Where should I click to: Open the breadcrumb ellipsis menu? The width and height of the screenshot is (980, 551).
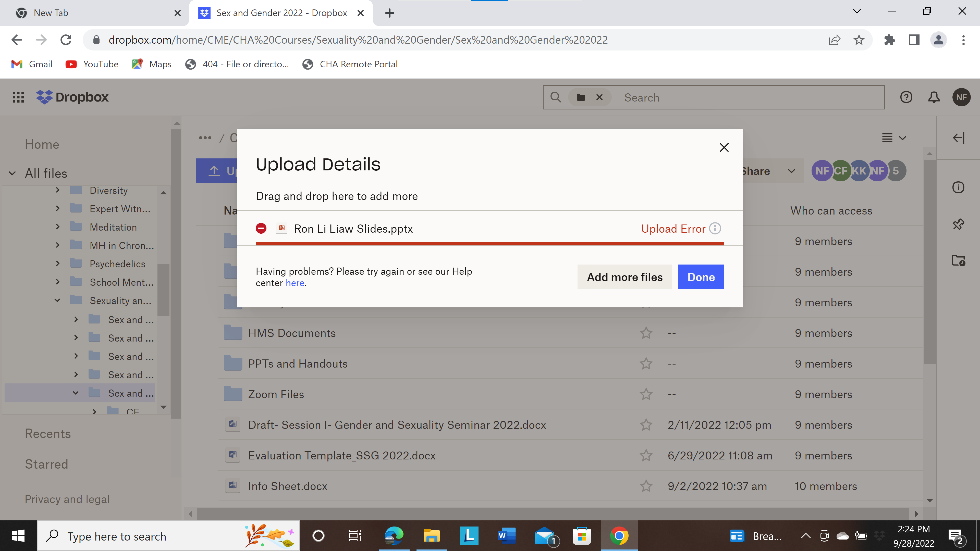205,138
